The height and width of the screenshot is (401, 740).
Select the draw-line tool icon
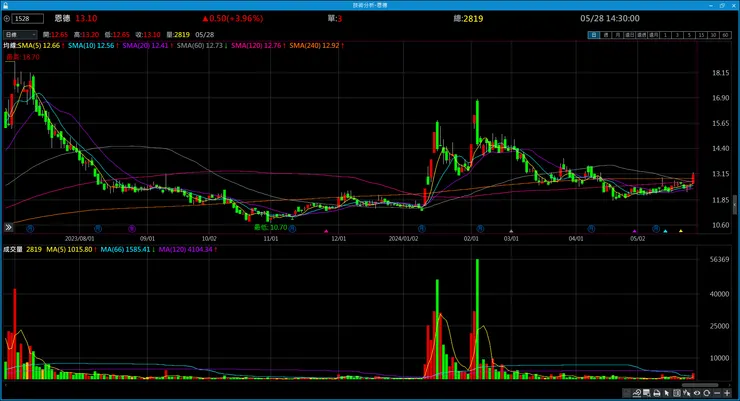coord(637,393)
